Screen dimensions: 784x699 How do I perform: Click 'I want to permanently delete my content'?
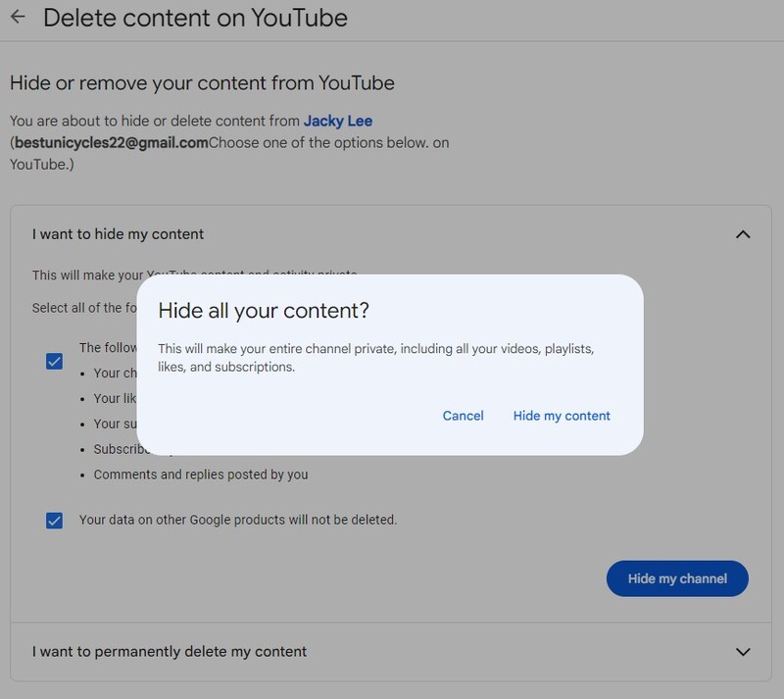tap(170, 651)
